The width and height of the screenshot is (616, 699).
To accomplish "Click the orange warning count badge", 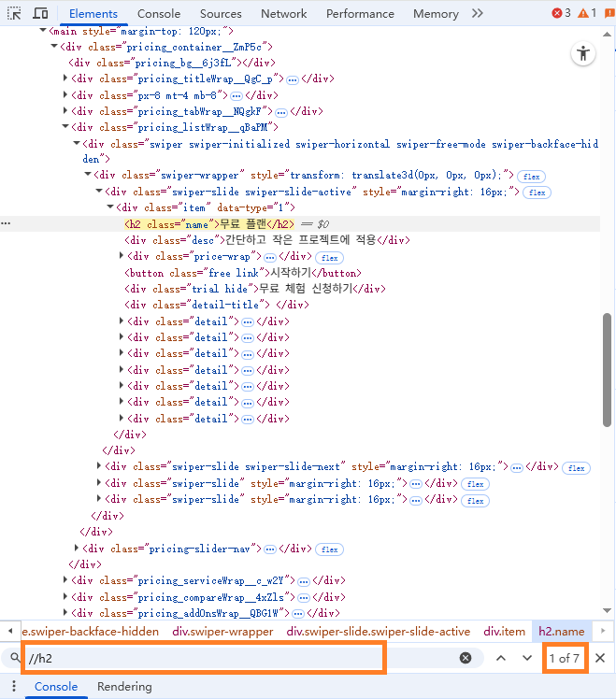I will click(587, 14).
